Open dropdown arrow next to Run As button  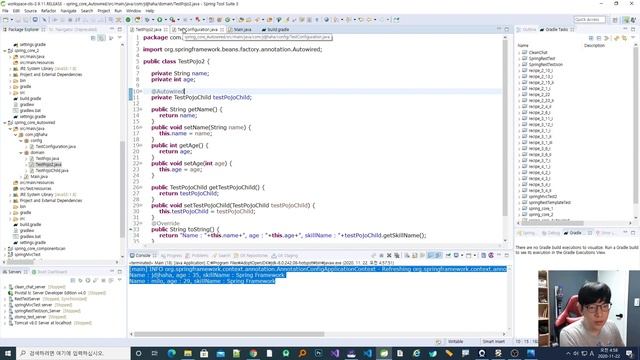(166, 20)
